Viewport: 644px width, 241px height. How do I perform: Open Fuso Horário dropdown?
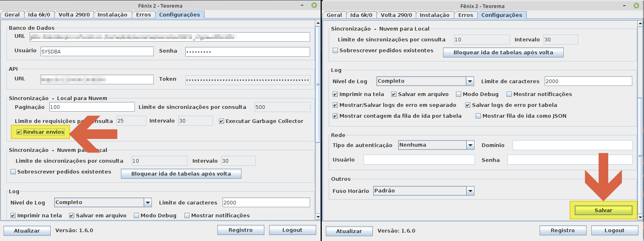424,191
